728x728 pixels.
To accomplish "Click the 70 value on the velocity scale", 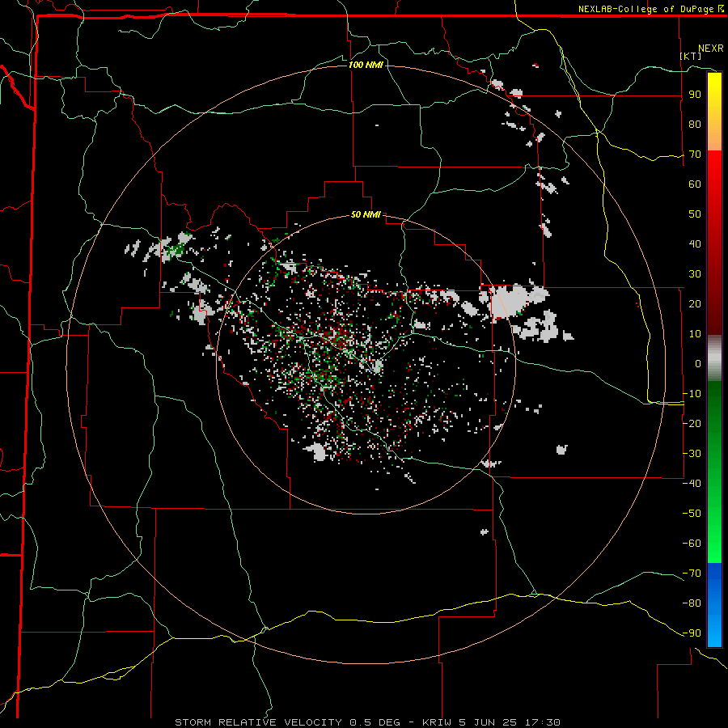I will tap(695, 154).
